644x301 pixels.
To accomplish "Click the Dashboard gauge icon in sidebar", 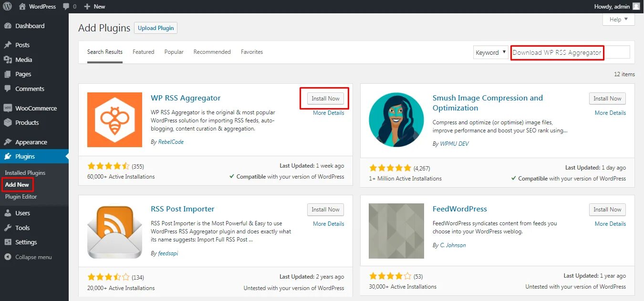I will point(8,26).
